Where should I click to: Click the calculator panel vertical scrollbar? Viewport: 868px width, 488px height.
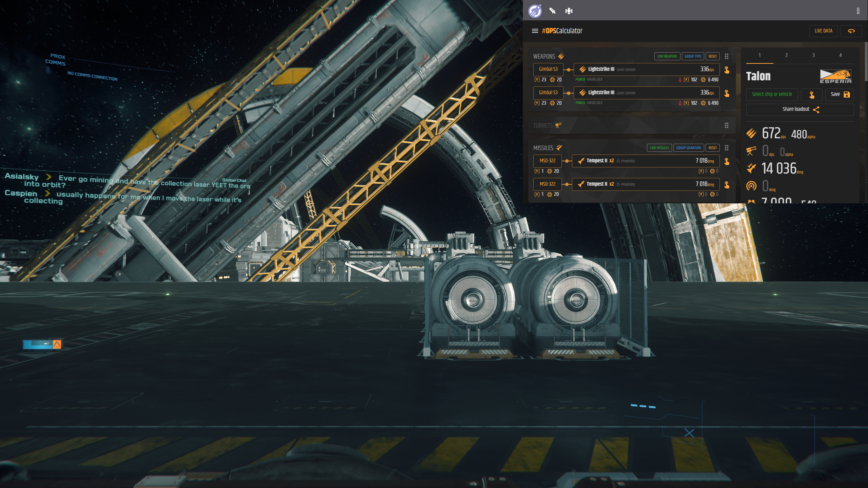point(866,61)
